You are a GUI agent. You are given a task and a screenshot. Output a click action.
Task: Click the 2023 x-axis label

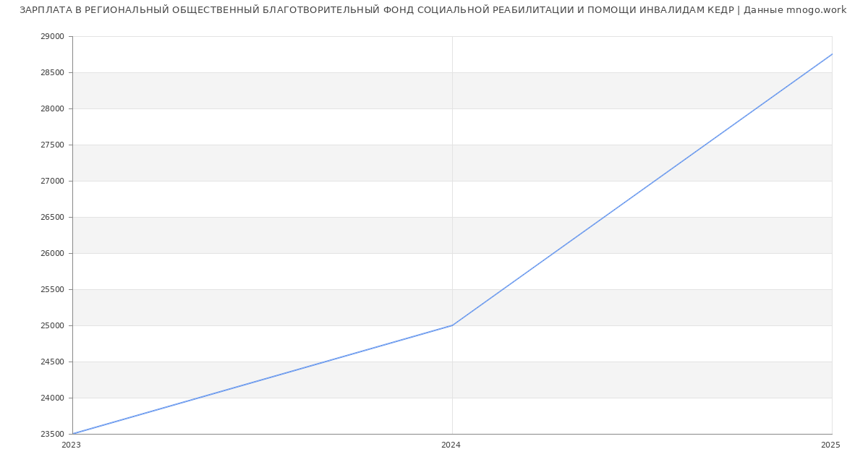71,445
